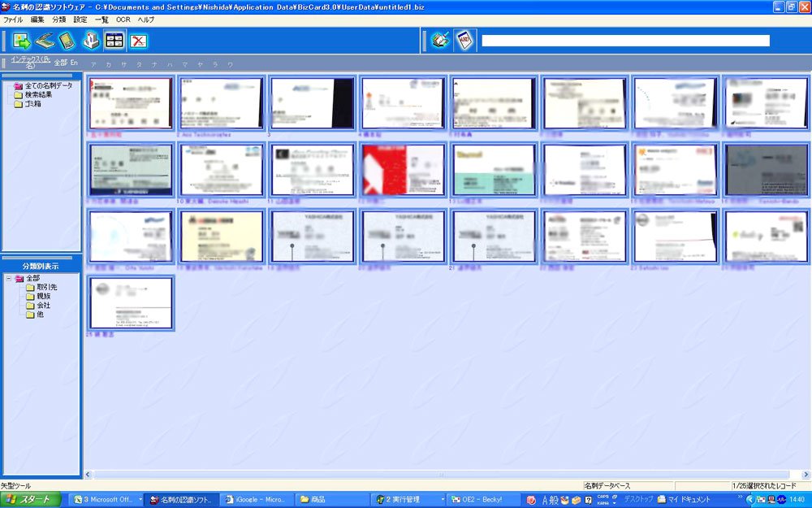Click the card stack icon left of search
This screenshot has width=812, height=508.
coord(440,41)
